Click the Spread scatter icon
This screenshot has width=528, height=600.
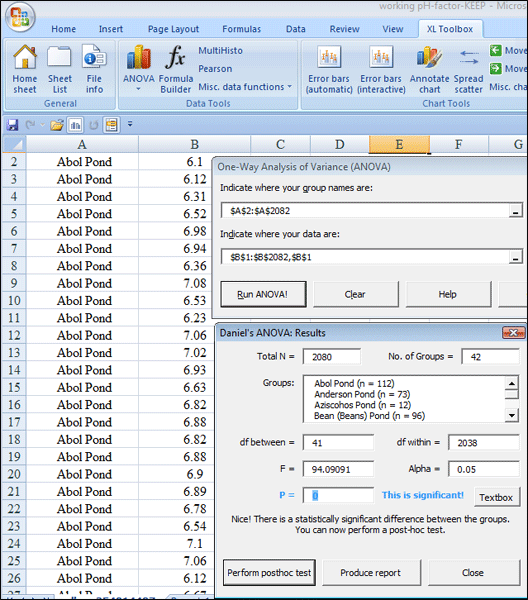coord(469,69)
